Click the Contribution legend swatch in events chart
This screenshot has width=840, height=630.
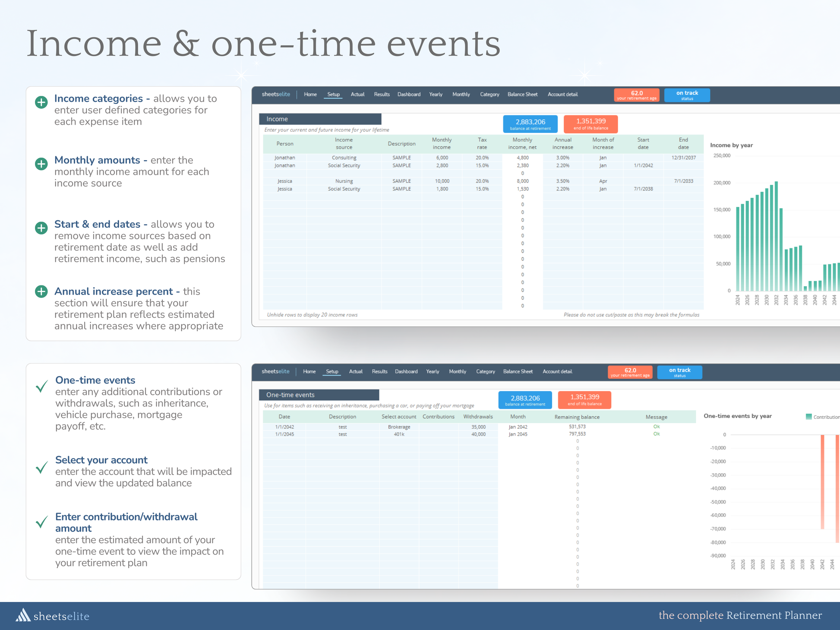808,417
